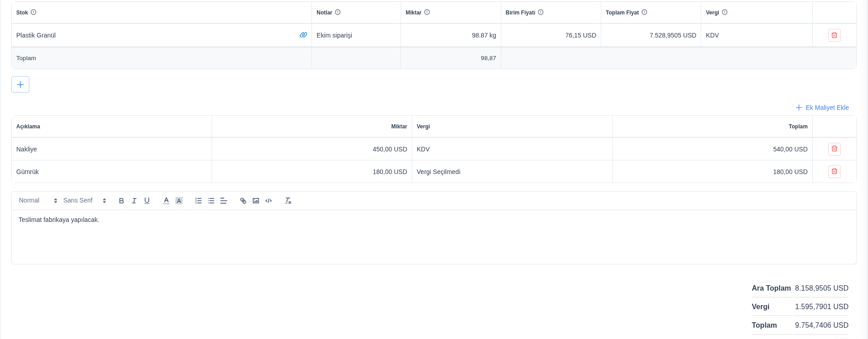
Task: Insert a numbered list
Action: pyautogui.click(x=198, y=201)
